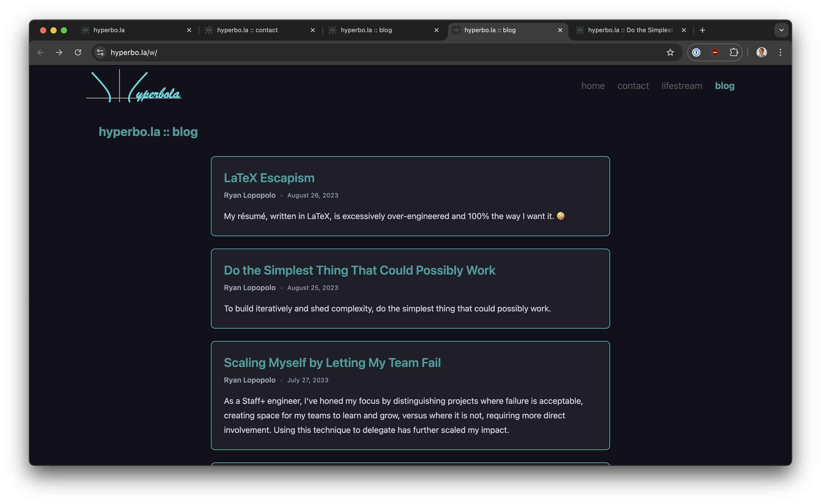Image resolution: width=821 pixels, height=504 pixels.
Task: Open a new tab with the plus button
Action: [x=702, y=30]
